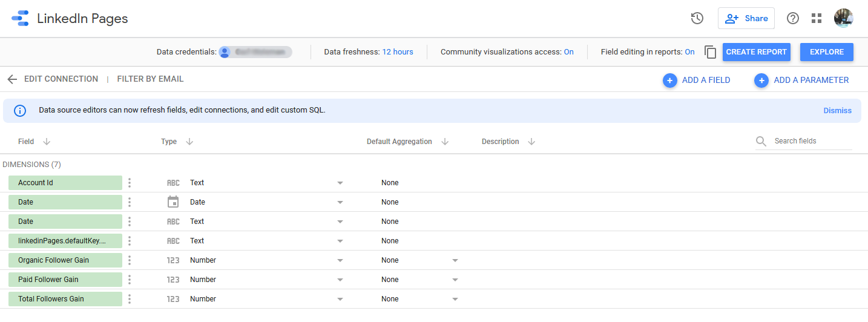Click into the Search fields box

[812, 141]
